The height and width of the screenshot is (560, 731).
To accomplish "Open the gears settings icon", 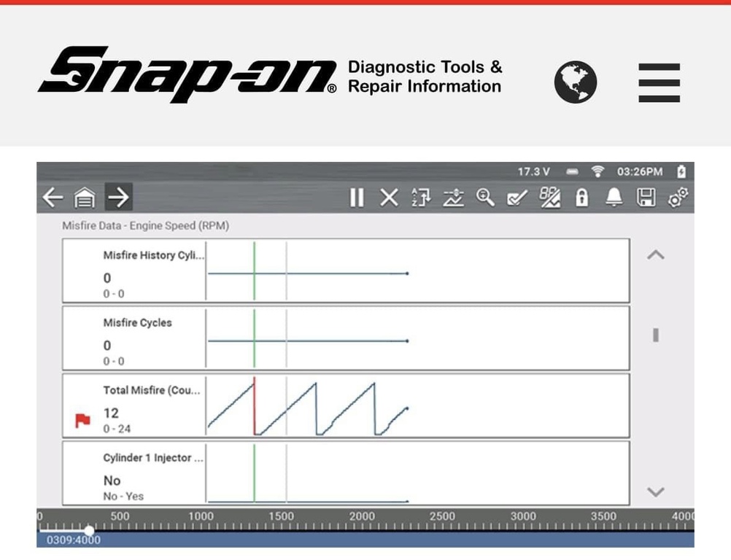I will tap(678, 198).
